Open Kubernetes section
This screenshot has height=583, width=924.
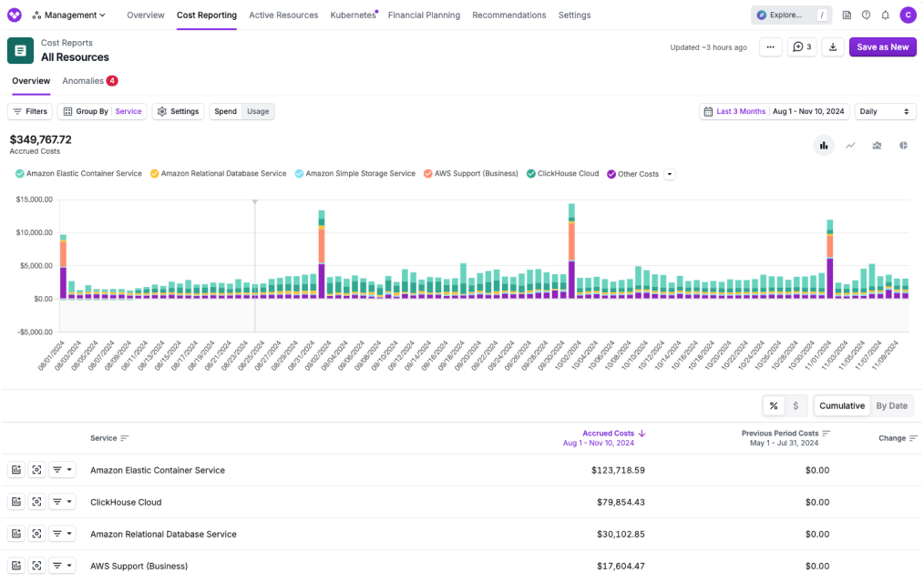(353, 15)
